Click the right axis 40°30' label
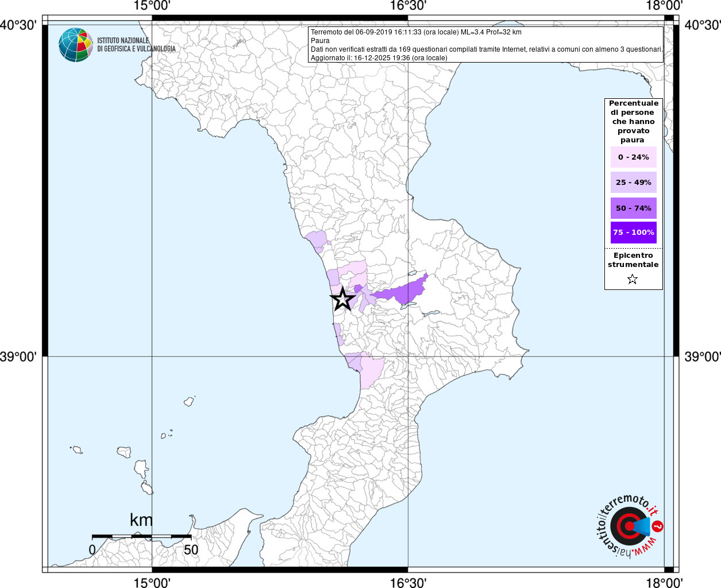This screenshot has width=721, height=588. point(702,25)
